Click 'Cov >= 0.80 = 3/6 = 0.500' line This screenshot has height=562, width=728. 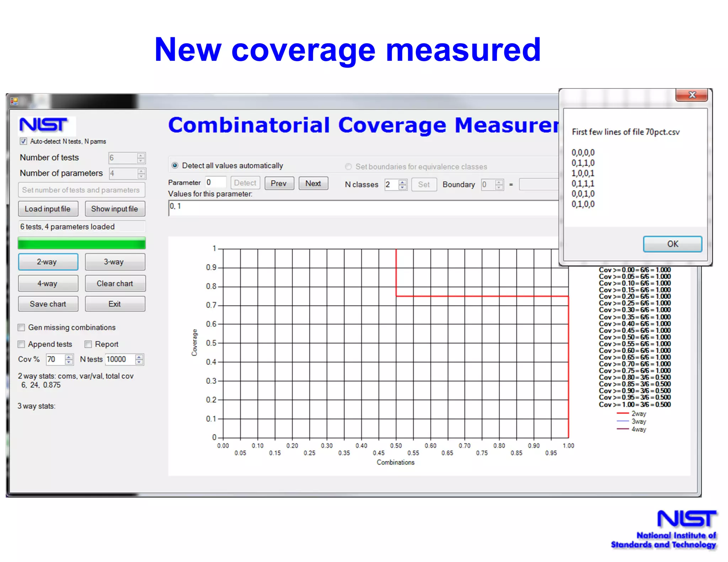(x=635, y=377)
